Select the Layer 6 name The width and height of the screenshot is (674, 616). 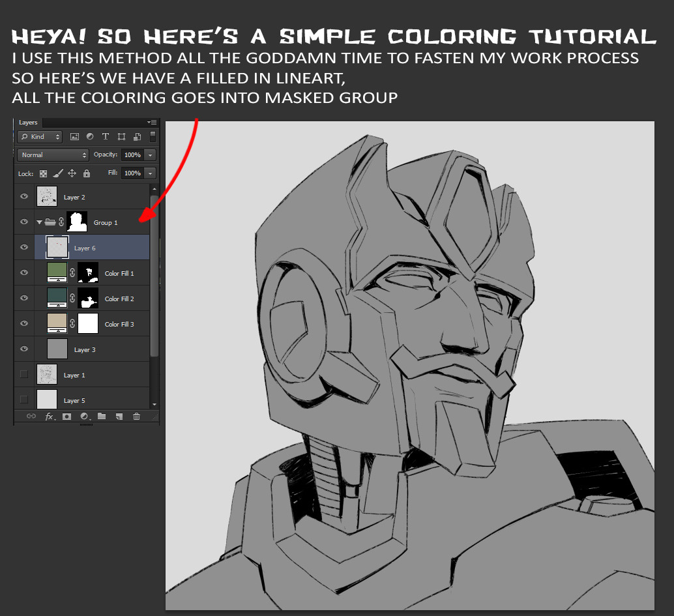85,248
